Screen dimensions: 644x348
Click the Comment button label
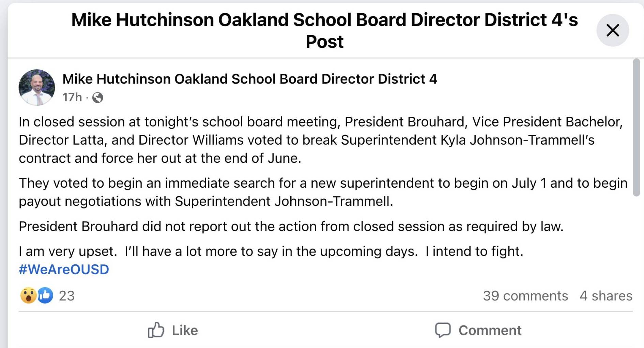[x=490, y=330]
